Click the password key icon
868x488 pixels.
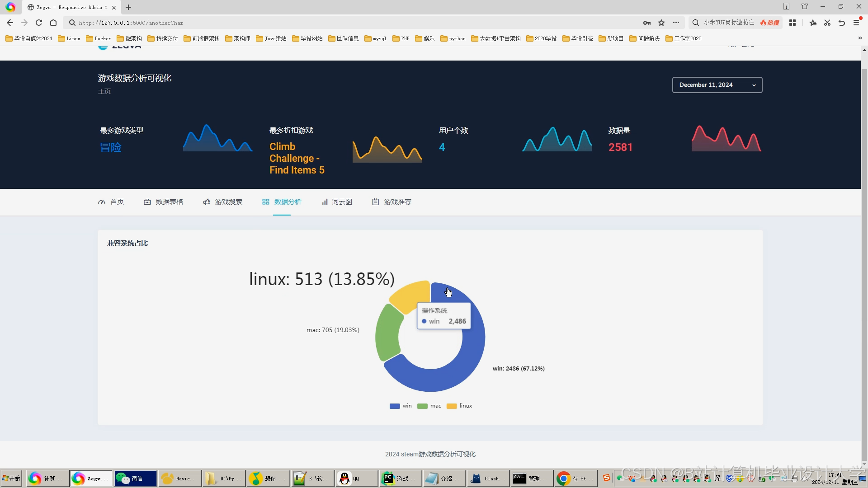[647, 23]
